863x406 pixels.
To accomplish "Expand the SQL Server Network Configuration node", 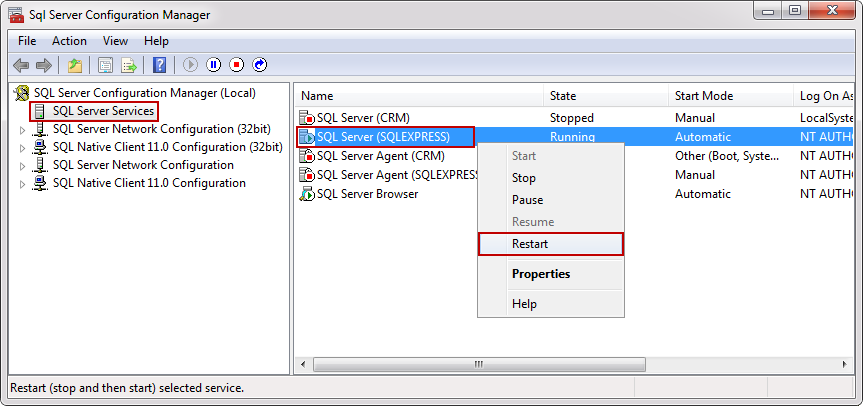I will pyautogui.click(x=23, y=166).
